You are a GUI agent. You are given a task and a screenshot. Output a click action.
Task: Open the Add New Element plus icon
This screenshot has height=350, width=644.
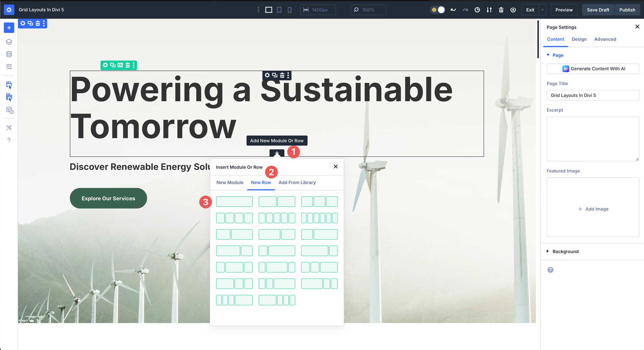(x=9, y=28)
